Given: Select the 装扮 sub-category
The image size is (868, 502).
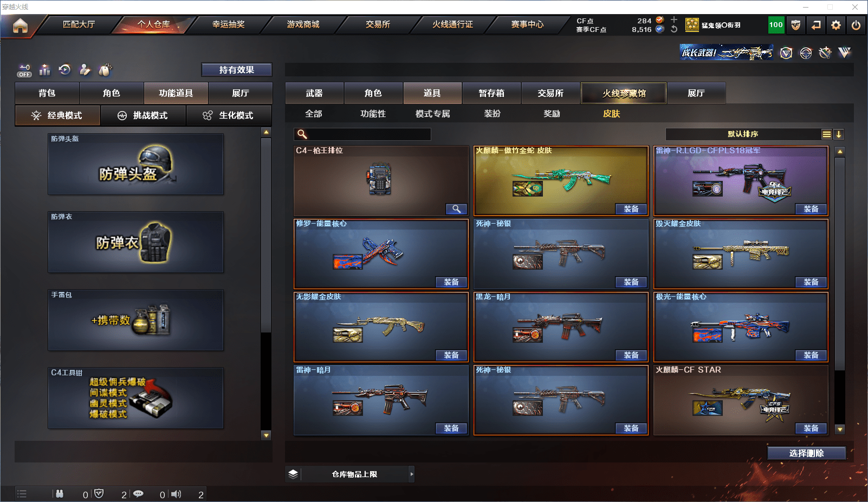Looking at the screenshot, I should [493, 114].
